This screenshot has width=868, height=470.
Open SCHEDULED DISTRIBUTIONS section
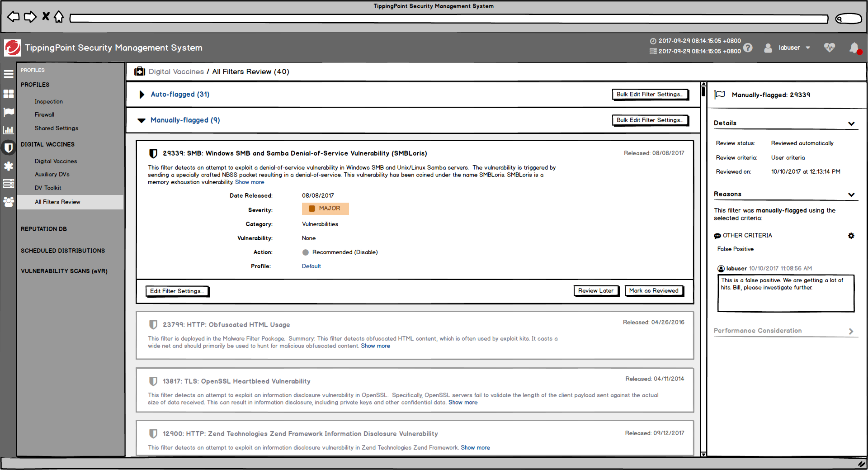[63, 251]
